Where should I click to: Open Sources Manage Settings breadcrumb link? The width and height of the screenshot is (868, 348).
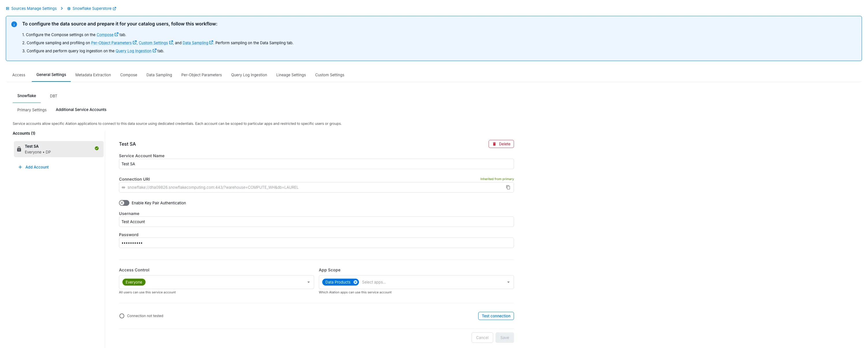pos(34,8)
